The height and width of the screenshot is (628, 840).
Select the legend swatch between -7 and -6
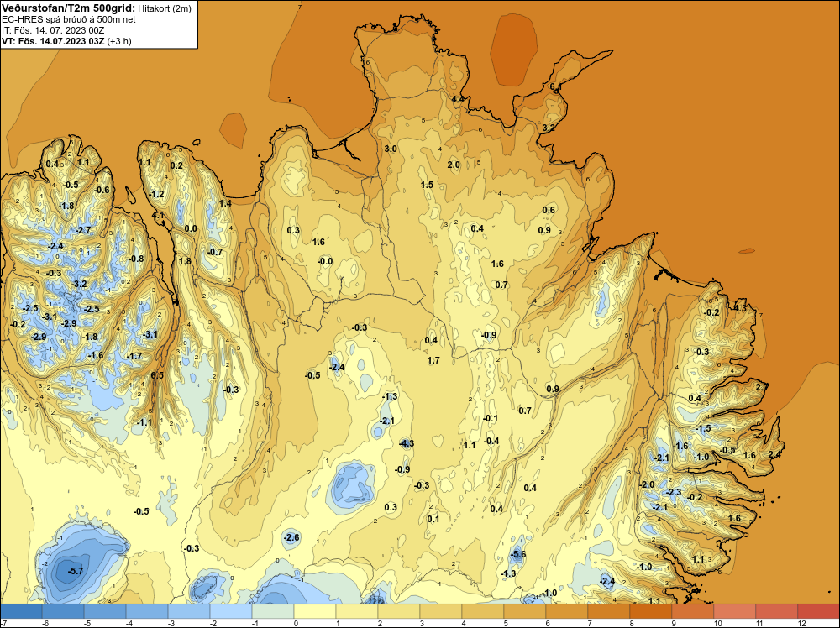21,611
